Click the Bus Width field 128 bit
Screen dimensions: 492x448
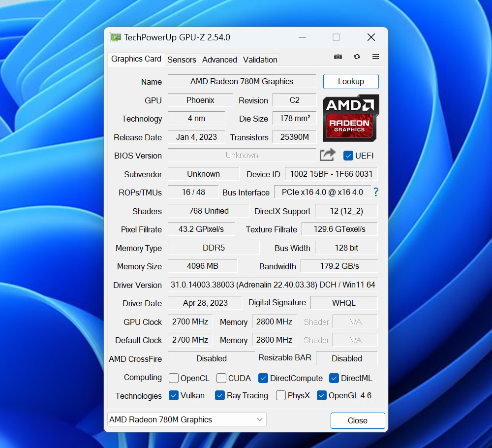pyautogui.click(x=346, y=248)
